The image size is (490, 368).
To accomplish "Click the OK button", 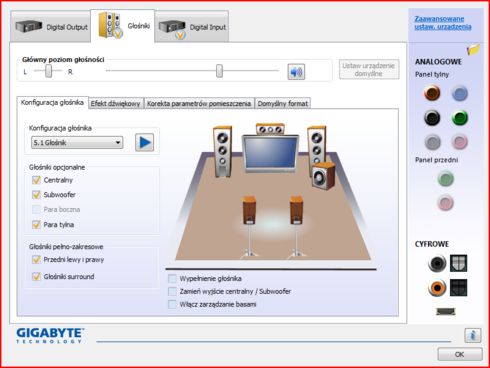I will (x=460, y=354).
